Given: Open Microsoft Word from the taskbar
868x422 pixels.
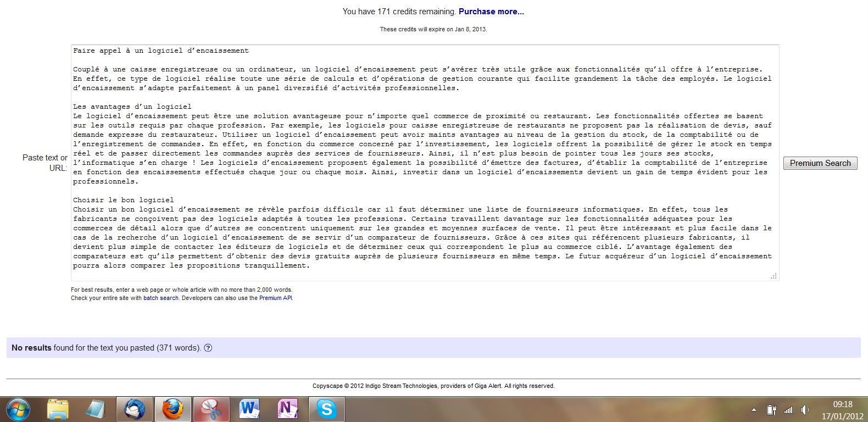Looking at the screenshot, I should (249, 409).
